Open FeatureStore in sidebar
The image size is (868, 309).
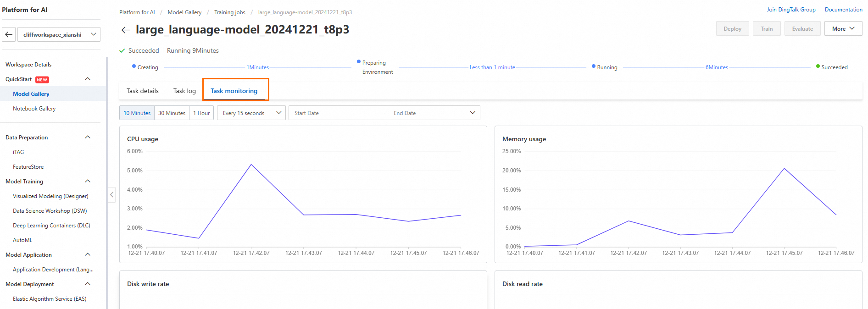[28, 167]
